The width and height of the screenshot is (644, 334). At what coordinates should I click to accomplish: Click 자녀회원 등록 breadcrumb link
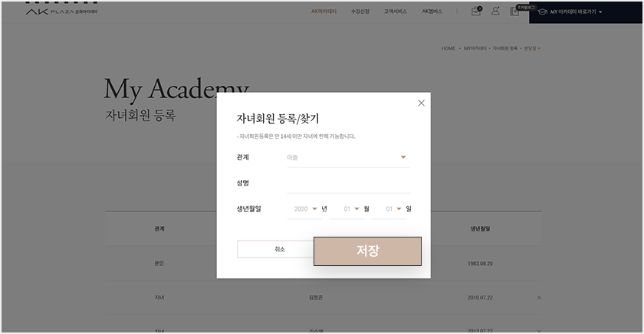(505, 48)
